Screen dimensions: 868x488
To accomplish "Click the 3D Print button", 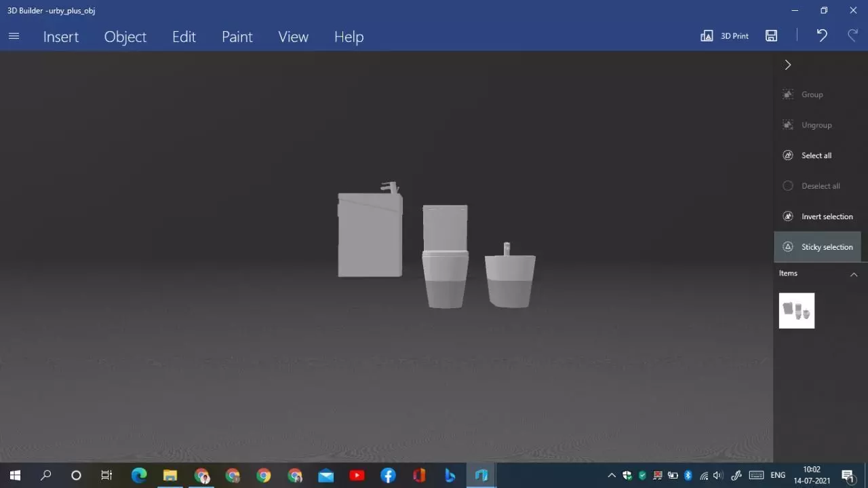I will [x=725, y=36].
